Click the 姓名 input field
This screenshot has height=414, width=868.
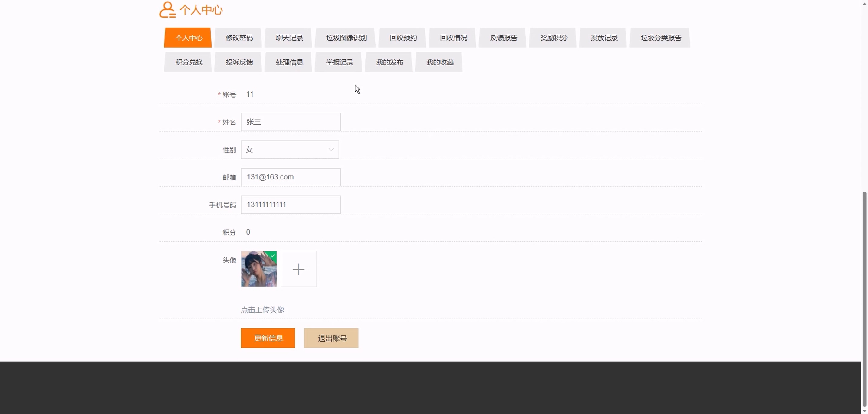(x=291, y=122)
